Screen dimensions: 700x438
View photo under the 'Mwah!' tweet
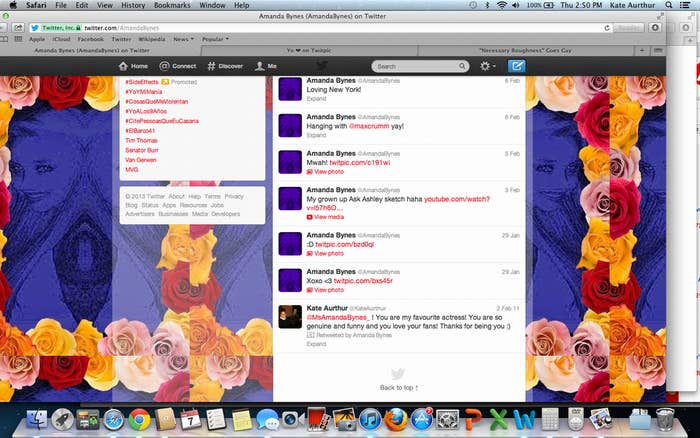[325, 172]
